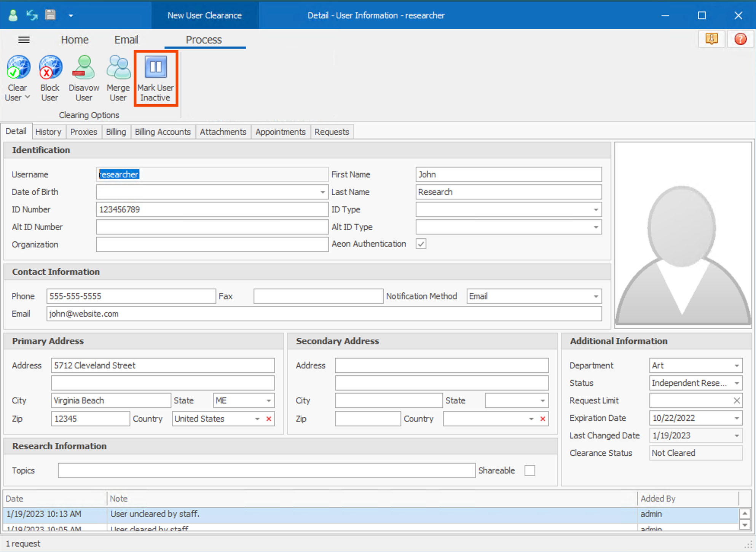The image size is (756, 552).
Task: Enable the Shareable checkbox
Action: pos(530,471)
